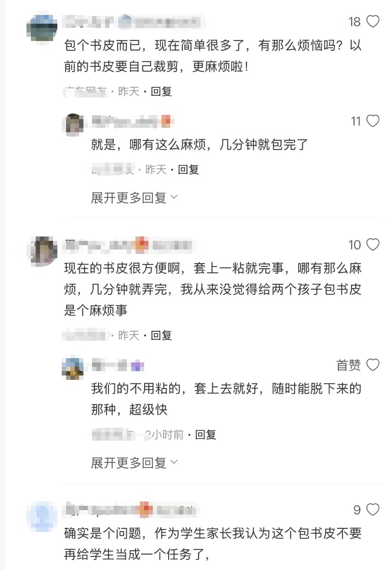Viewport: 392px width, 570px height.
Task: Like the bottom comment with 9 likes
Action: coord(374,509)
